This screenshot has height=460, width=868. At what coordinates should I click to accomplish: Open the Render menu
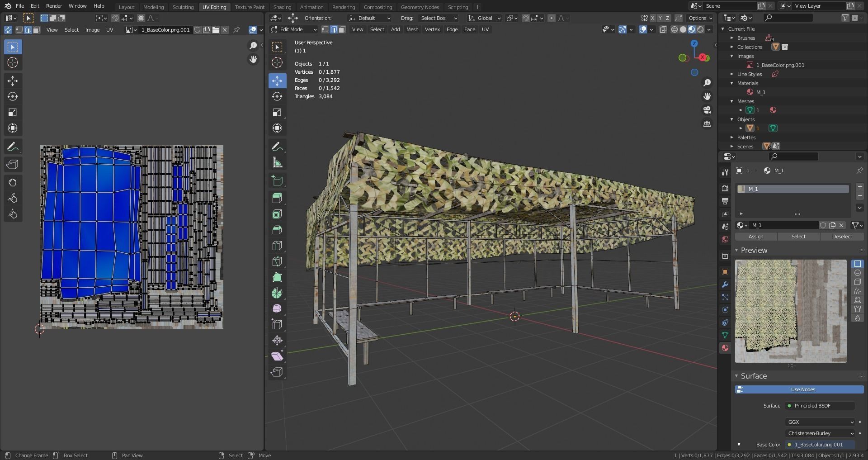[x=54, y=6]
